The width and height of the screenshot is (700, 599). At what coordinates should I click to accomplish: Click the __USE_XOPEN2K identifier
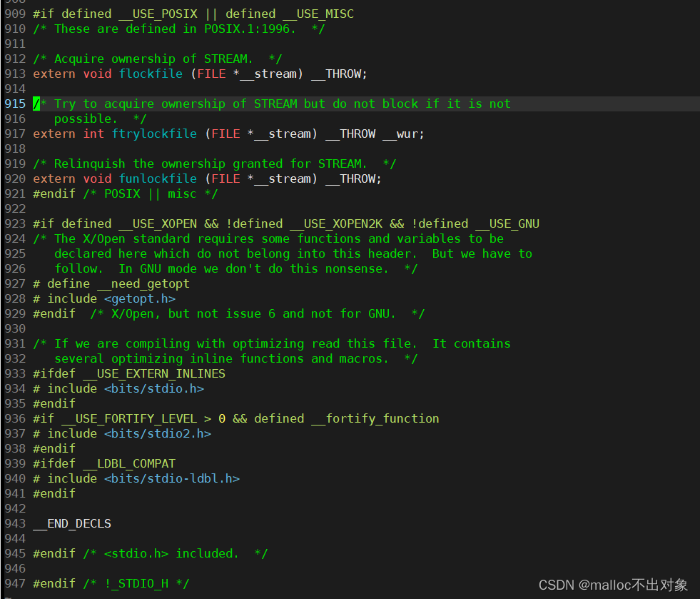coord(335,223)
